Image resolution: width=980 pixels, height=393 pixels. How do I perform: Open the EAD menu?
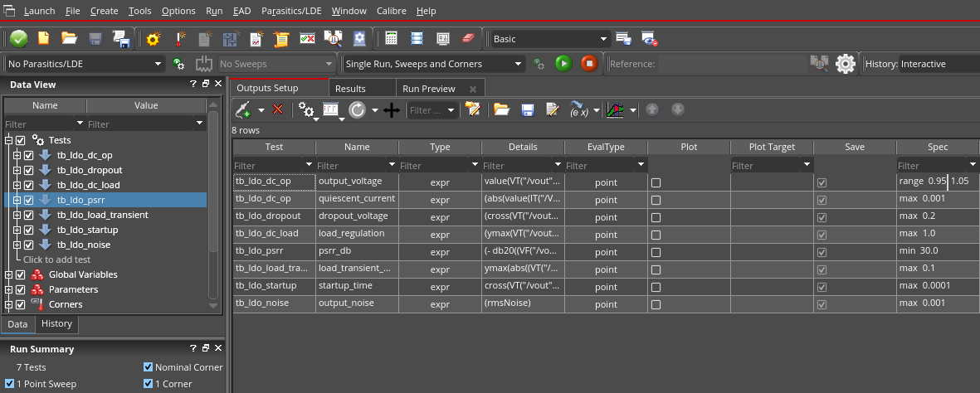click(x=241, y=12)
